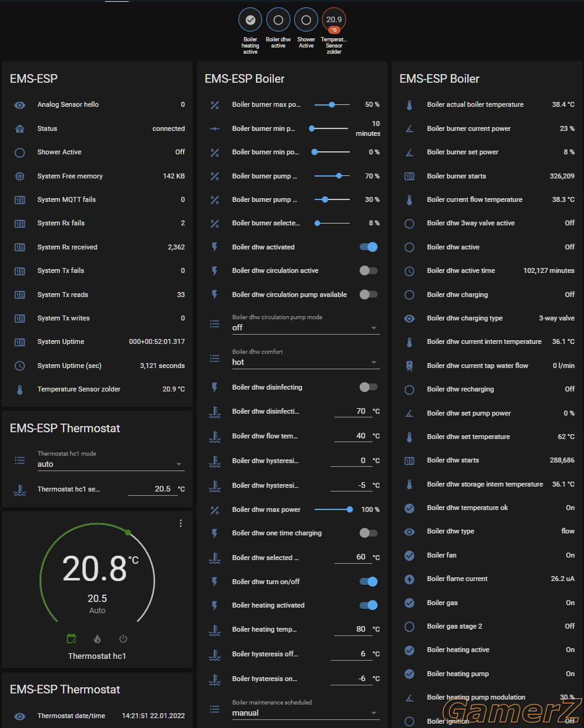Click the counter icon for System MQTT fails
This screenshot has height=728, width=584.
point(20,199)
